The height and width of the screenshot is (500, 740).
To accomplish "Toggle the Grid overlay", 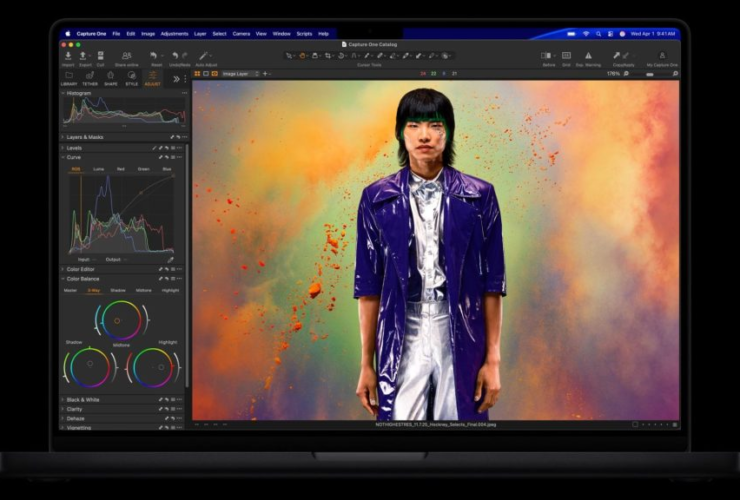I will (x=566, y=57).
